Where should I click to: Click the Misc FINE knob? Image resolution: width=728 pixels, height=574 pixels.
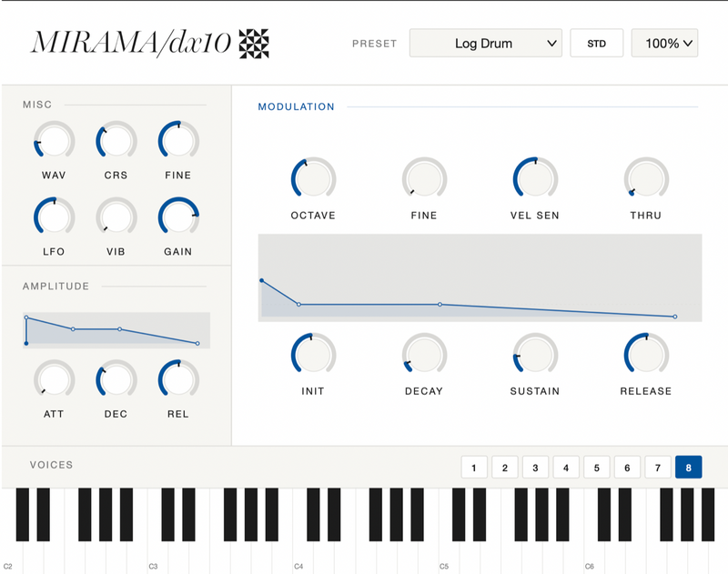click(x=178, y=141)
